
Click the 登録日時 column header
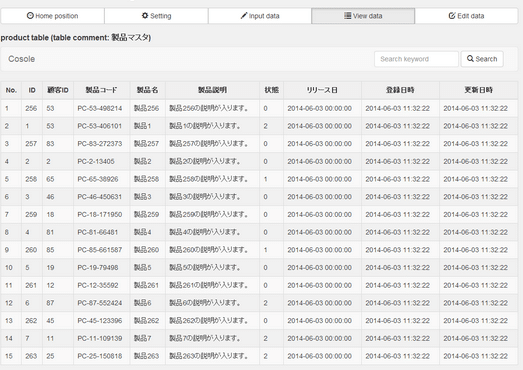[400, 90]
